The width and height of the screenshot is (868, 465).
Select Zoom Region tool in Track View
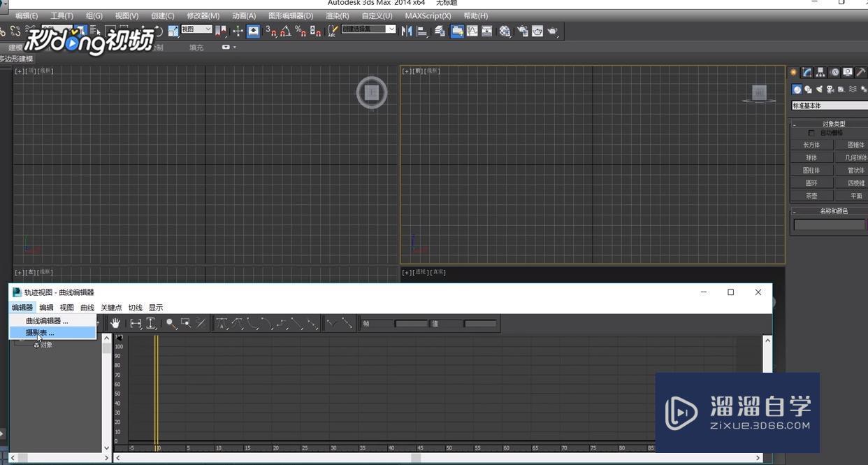click(186, 323)
